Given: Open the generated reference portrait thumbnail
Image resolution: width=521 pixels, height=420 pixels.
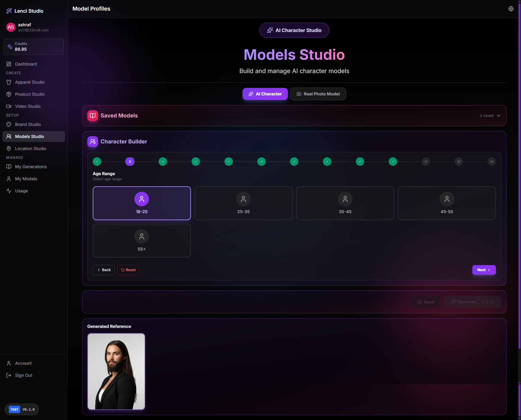Looking at the screenshot, I should pyautogui.click(x=116, y=371).
